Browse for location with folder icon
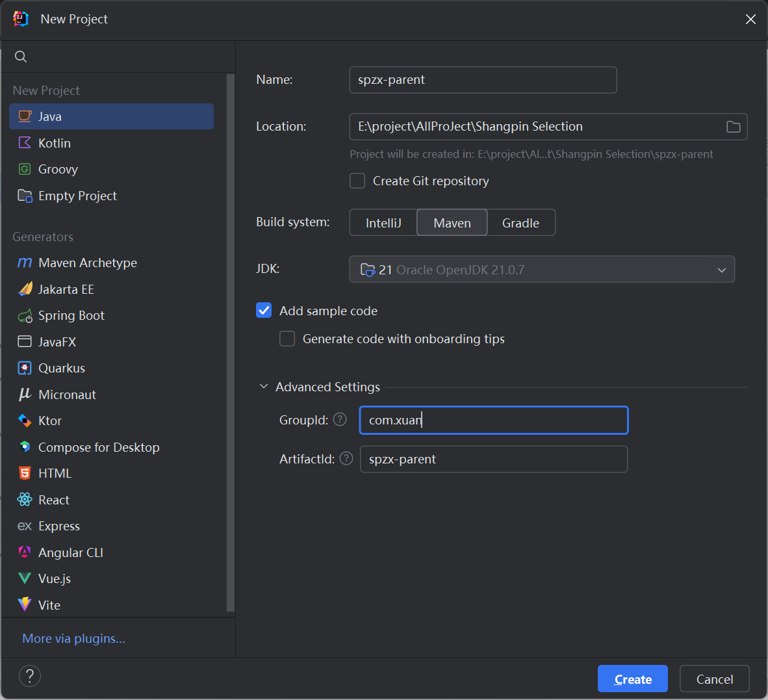 pos(733,127)
